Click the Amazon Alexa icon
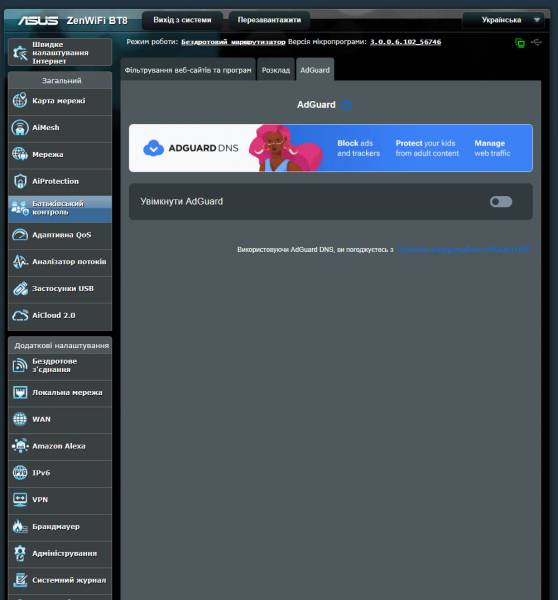This screenshot has height=600, width=558. pos(20,446)
